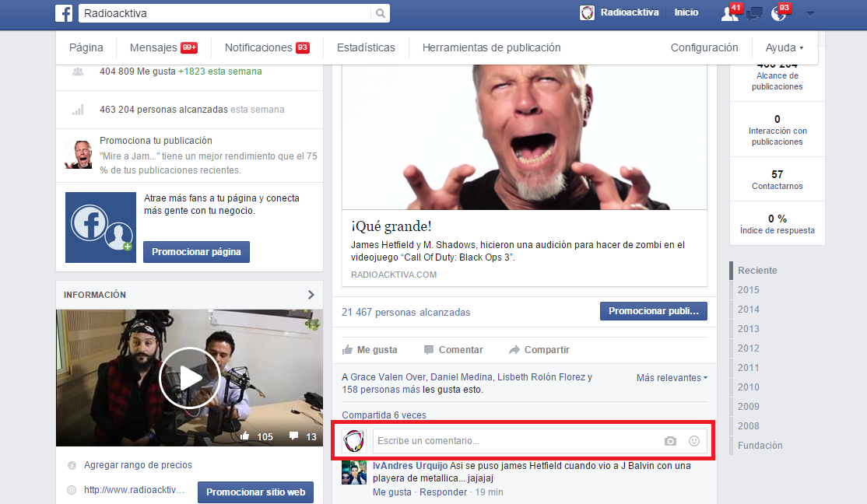The height and width of the screenshot is (504, 867).
Task: Click the Promocionar publi... button
Action: (654, 311)
